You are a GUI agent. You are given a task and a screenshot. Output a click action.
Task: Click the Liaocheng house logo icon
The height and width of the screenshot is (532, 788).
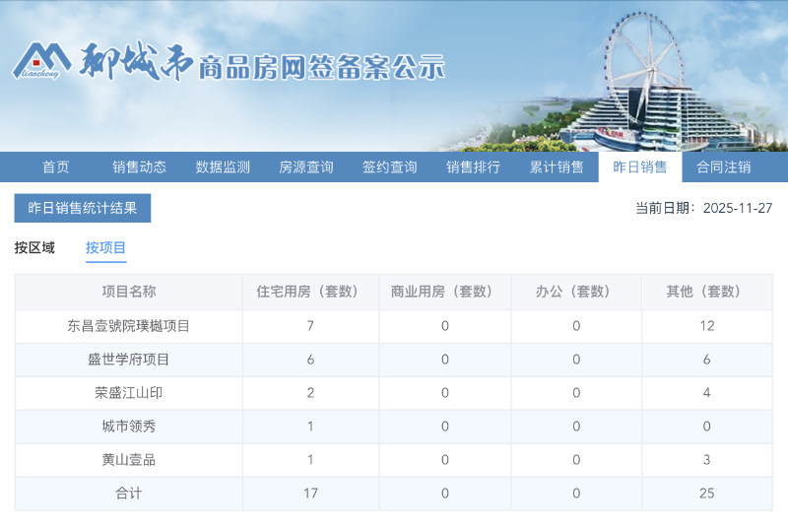[41, 61]
